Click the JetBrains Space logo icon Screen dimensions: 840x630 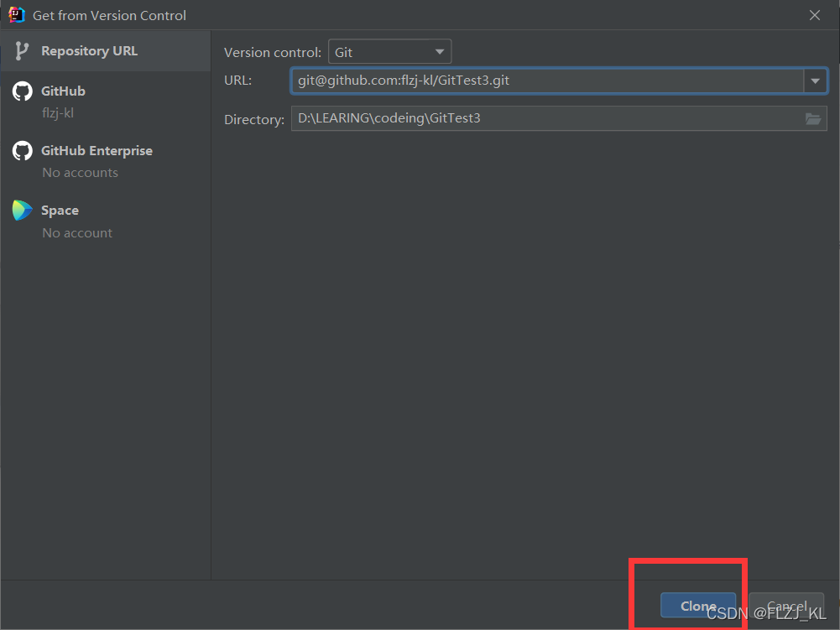point(23,210)
